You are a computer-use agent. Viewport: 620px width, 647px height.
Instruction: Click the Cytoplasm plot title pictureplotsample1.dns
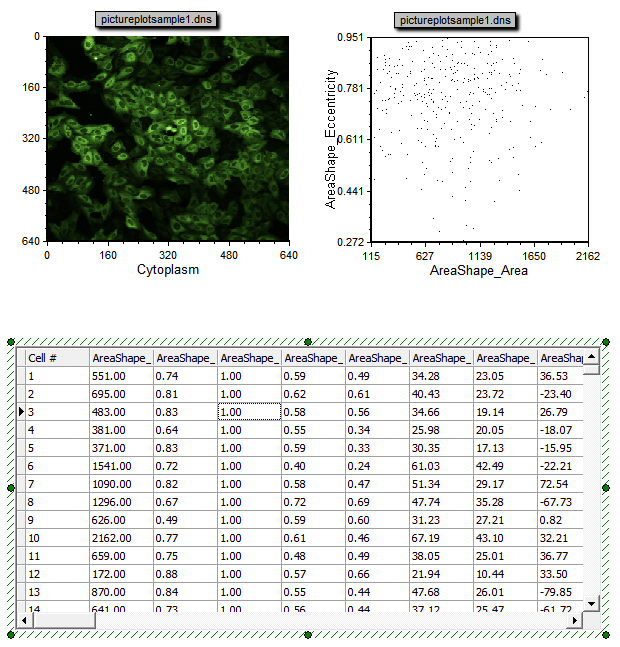click(156, 19)
